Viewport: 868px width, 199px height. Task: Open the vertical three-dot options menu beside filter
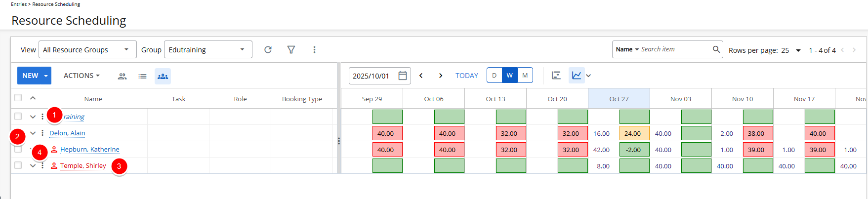tap(314, 49)
